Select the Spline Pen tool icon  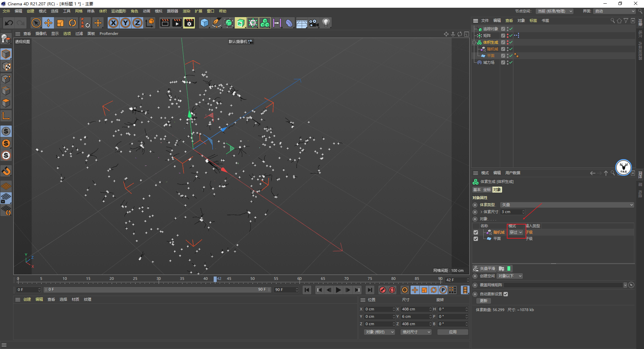(x=217, y=23)
